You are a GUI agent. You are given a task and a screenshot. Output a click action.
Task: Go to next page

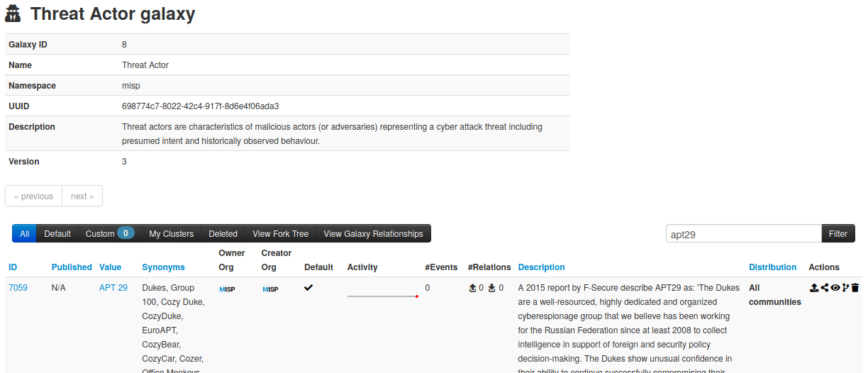point(82,196)
